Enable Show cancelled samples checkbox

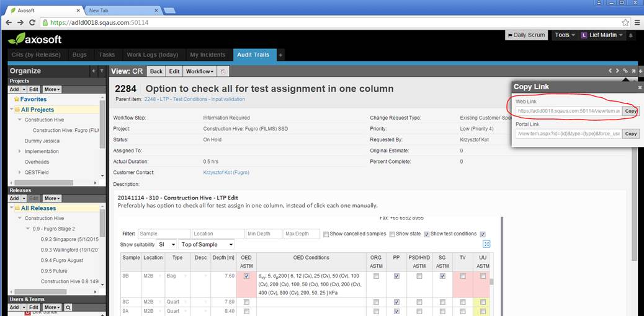326,234
